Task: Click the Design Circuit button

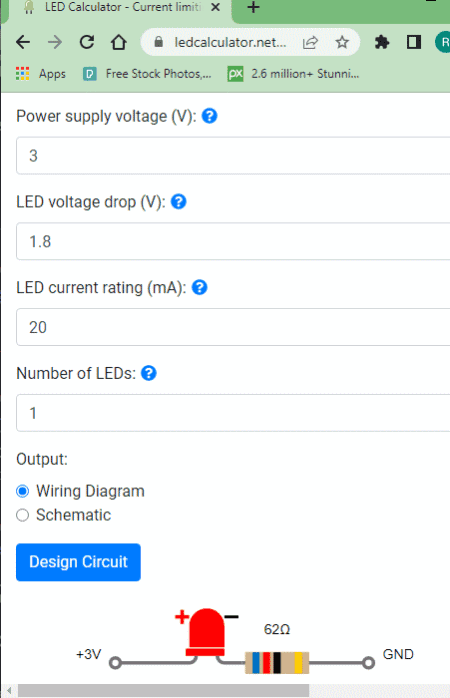Action: click(x=78, y=562)
